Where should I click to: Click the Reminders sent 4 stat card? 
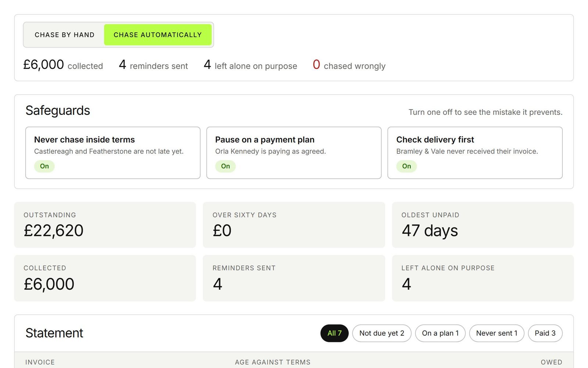tap(294, 278)
